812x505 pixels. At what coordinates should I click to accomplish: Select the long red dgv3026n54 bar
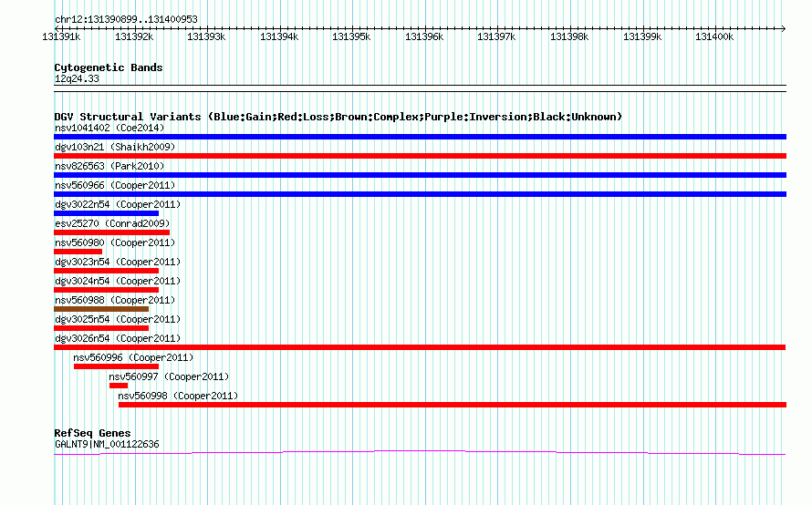[420, 347]
